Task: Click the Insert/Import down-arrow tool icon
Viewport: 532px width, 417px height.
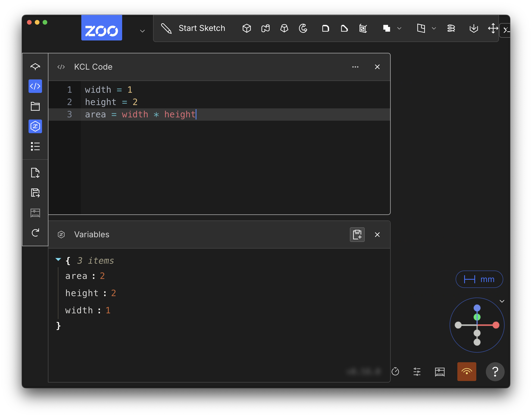Action: point(473,28)
